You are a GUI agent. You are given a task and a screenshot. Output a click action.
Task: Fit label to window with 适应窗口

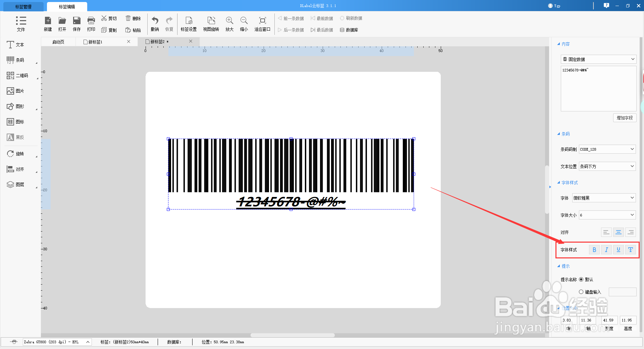point(262,24)
